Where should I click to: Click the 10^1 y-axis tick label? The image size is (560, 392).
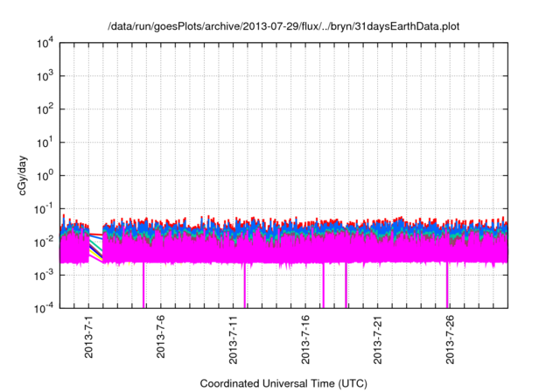45,143
